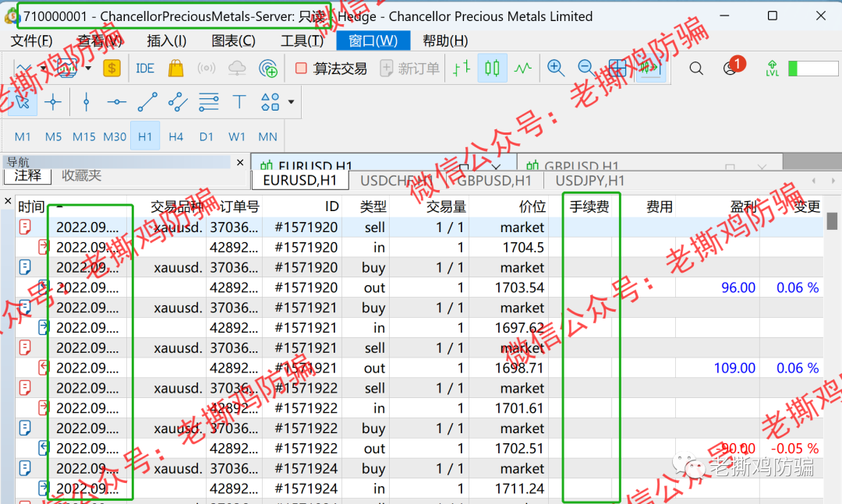Viewport: 842px width, 504px height.
Task: Switch chart to line chart mode
Action: tap(522, 69)
